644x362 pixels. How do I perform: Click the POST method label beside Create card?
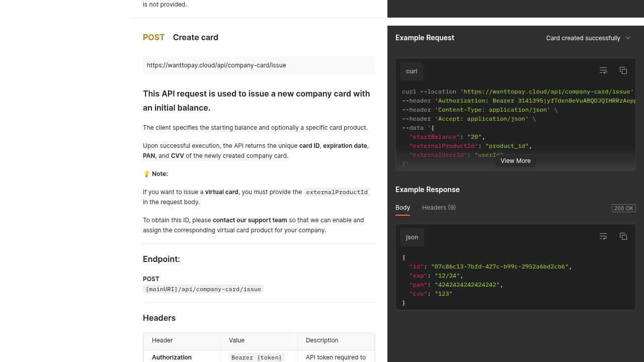pyautogui.click(x=153, y=38)
